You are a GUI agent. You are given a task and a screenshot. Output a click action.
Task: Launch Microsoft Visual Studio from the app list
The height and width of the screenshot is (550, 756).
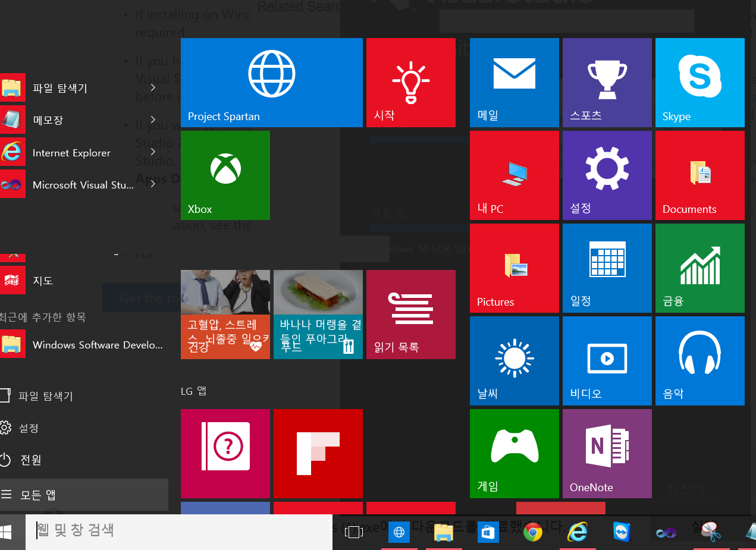point(68,185)
